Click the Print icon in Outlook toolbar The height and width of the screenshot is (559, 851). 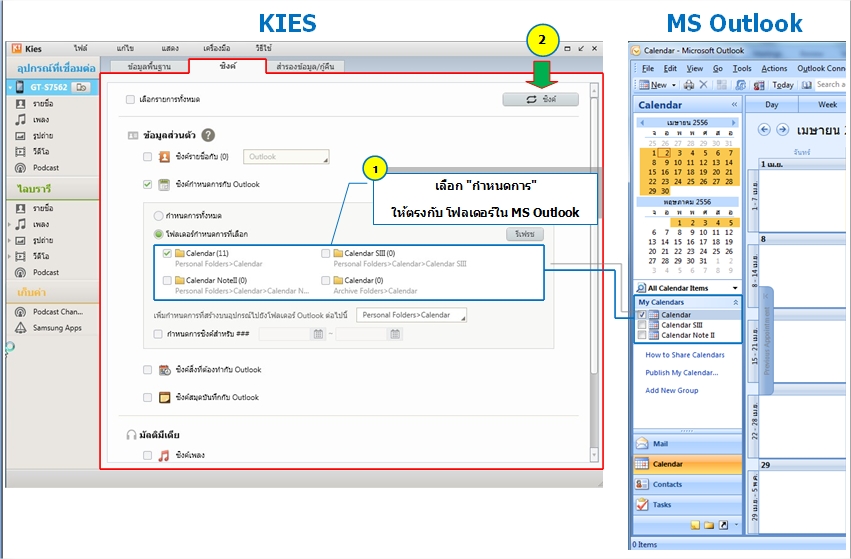pos(689,85)
